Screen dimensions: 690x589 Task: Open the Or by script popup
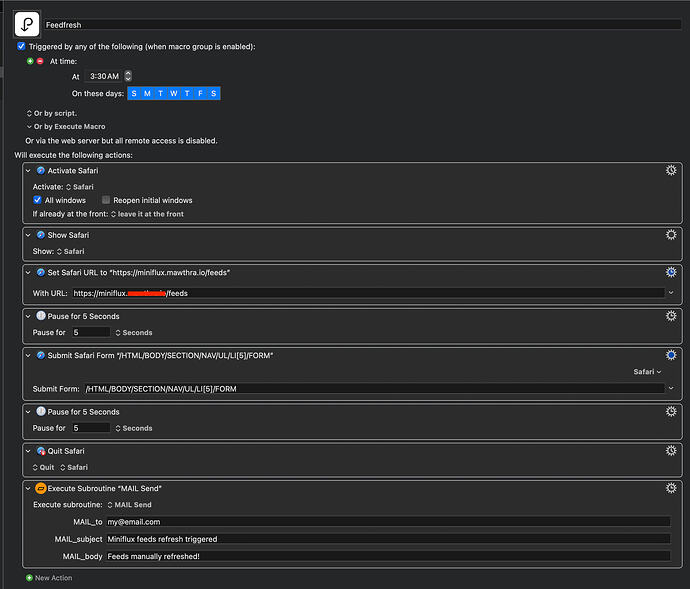[51, 113]
